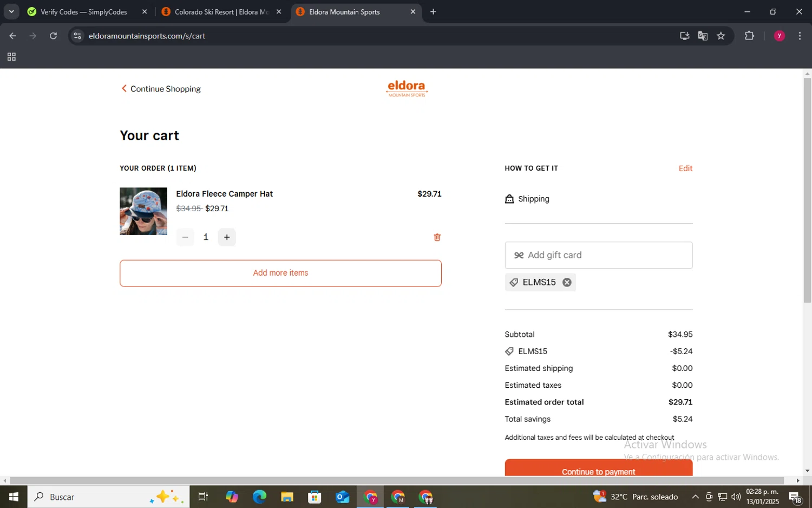Viewport: 812px width, 508px height.
Task: Open a new browser tab
Action: (x=433, y=12)
